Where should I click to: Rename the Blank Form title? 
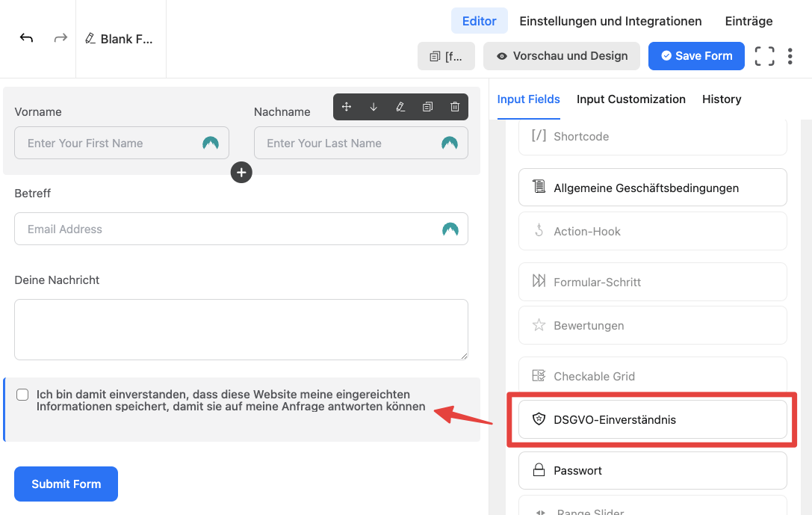[x=120, y=39]
